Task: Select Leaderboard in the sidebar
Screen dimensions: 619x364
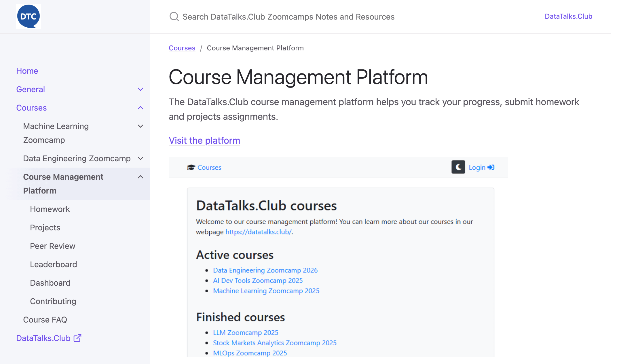Action: coord(53,264)
